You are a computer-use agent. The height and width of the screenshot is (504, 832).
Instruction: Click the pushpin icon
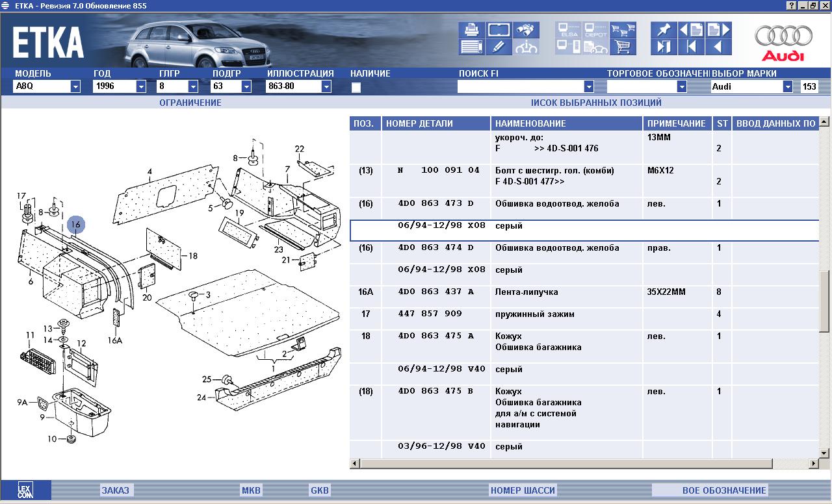(664, 30)
